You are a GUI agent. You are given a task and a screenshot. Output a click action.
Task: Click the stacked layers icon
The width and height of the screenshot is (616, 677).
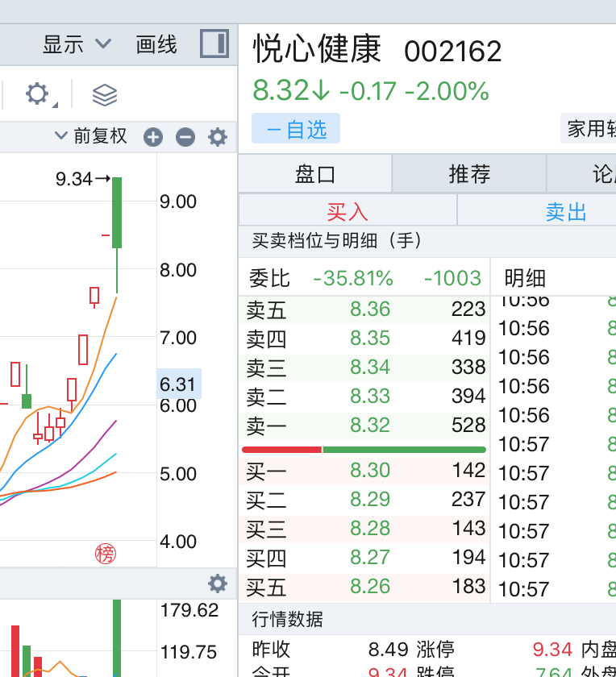[105, 95]
